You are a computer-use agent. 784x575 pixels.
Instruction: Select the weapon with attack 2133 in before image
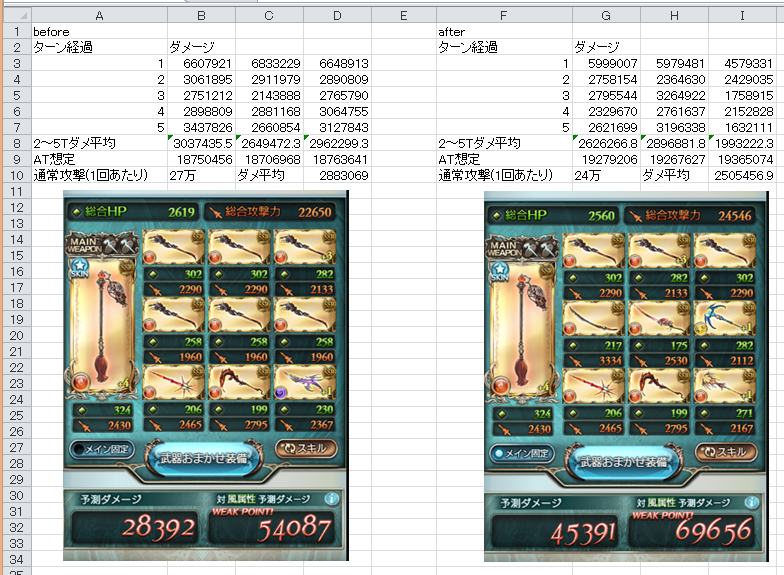(304, 248)
